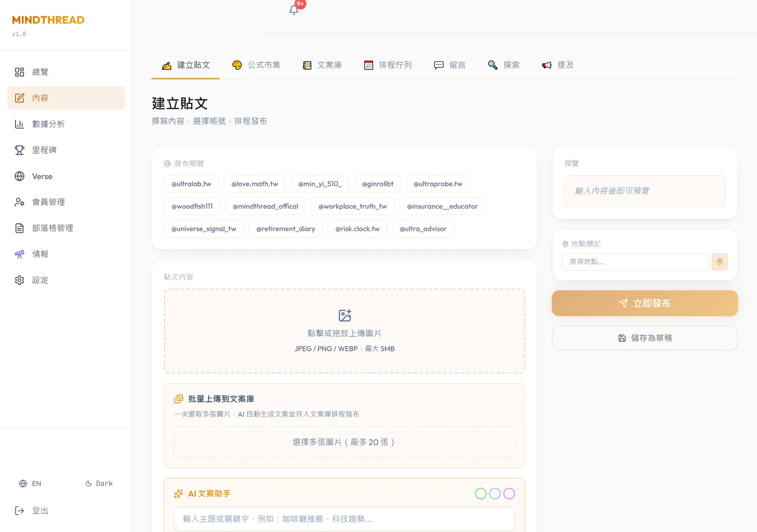Open 總覽 overview in the sidebar
Screen dimensions: 757x532
(x=66, y=72)
